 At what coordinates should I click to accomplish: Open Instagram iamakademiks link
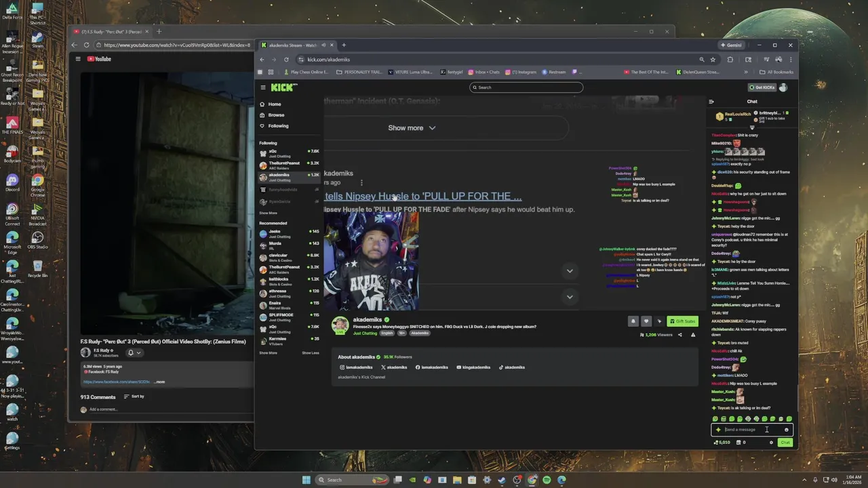356,367
